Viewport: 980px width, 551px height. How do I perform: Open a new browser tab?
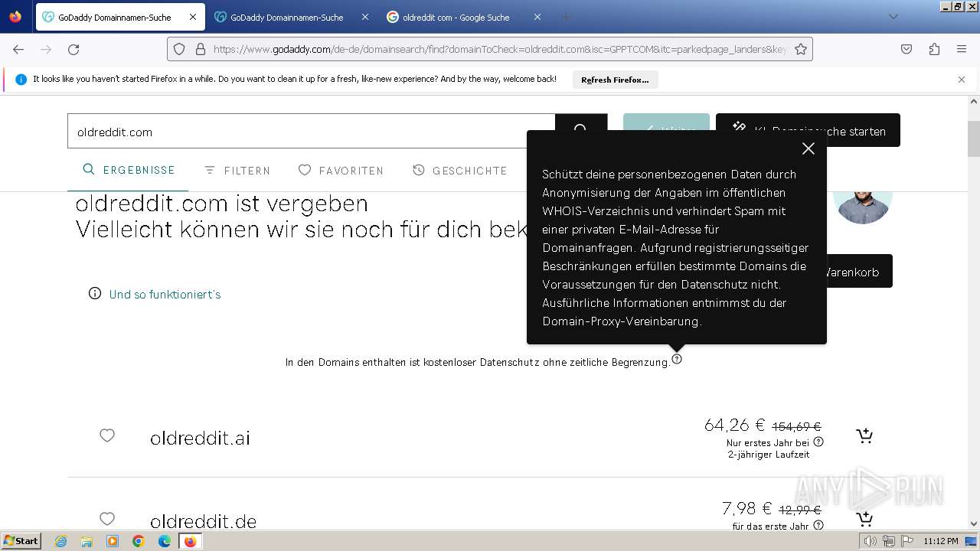(567, 17)
